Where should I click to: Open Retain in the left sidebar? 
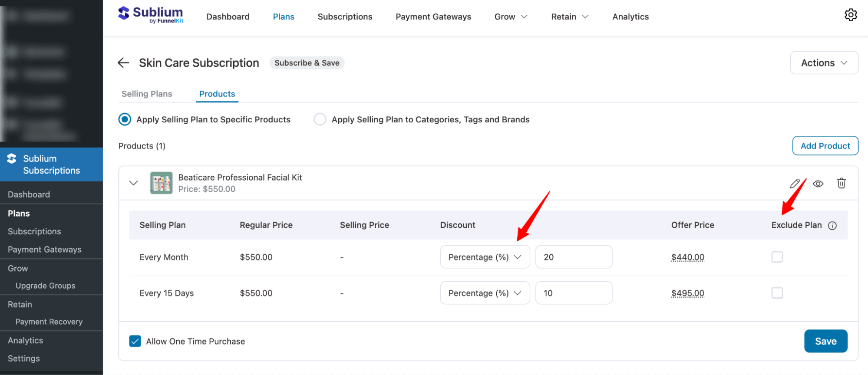coord(20,305)
